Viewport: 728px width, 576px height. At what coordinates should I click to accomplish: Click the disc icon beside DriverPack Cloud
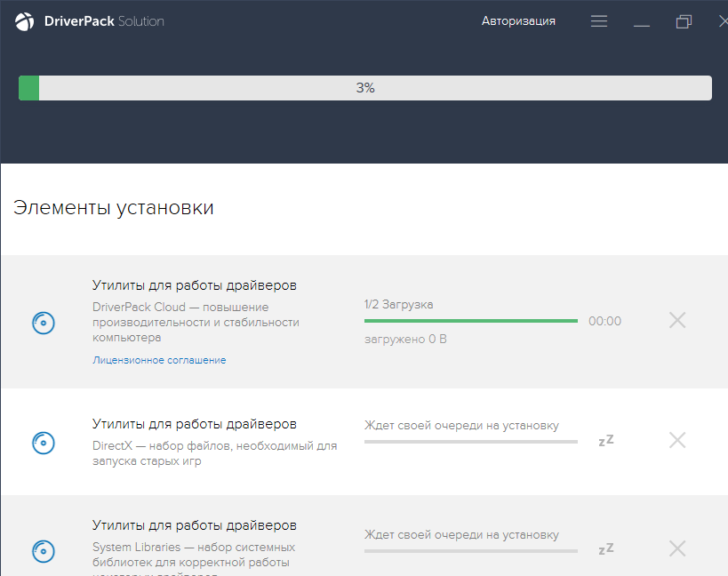44,323
